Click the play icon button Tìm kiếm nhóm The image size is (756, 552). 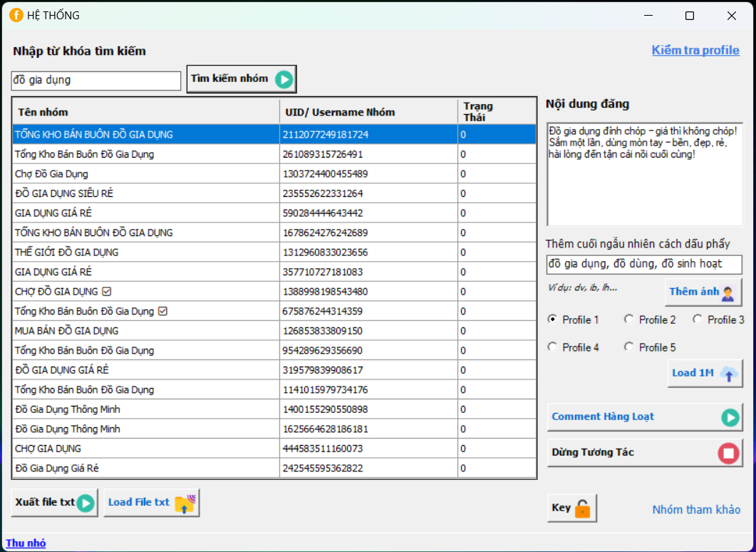pyautogui.click(x=242, y=78)
